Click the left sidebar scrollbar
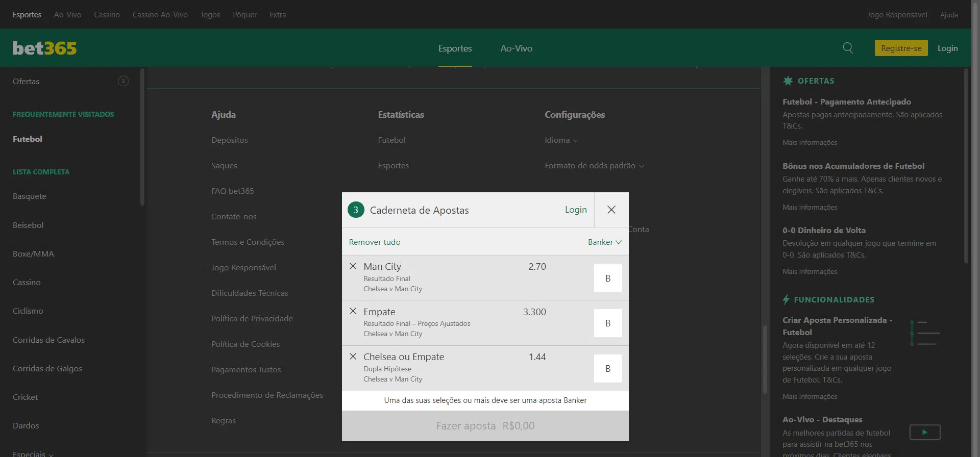 coord(142,137)
